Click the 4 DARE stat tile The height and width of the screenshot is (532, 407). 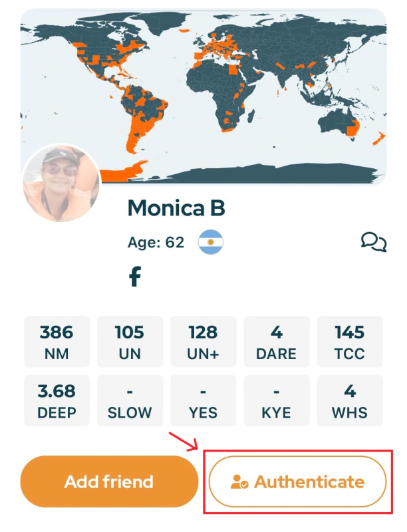277,342
